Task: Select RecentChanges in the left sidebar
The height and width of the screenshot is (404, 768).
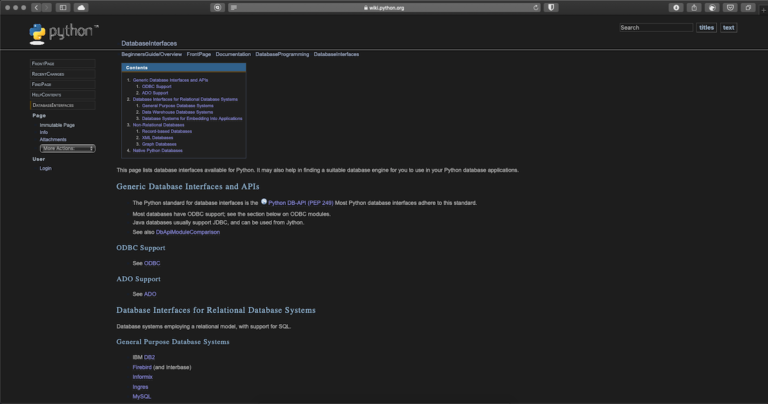Action: (63, 74)
